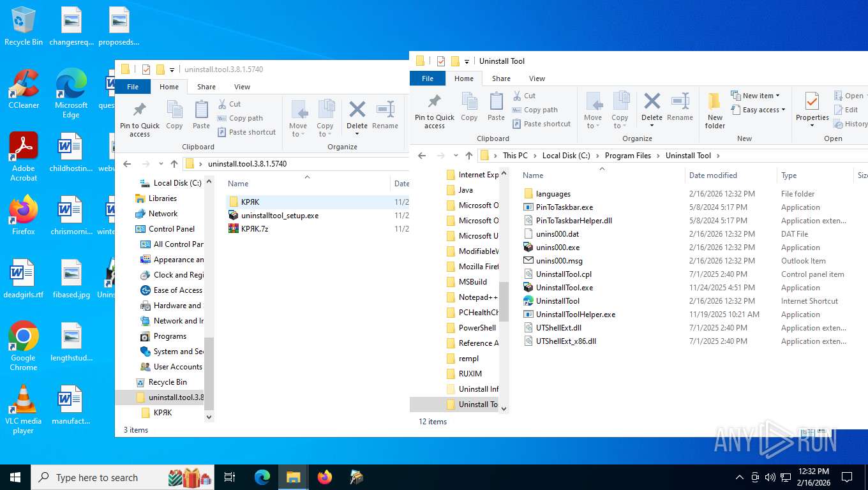The image size is (868, 490).
Task: Go back in Uninstall Tool window
Action: click(422, 156)
